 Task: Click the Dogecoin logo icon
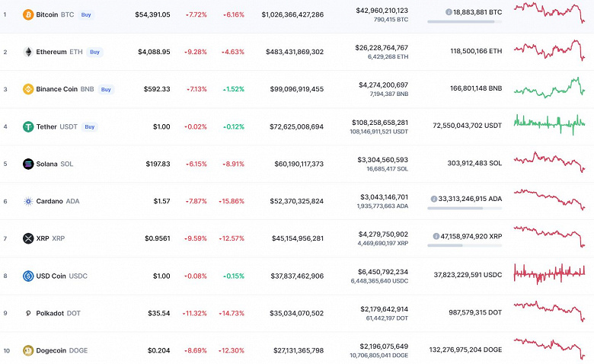click(x=28, y=350)
